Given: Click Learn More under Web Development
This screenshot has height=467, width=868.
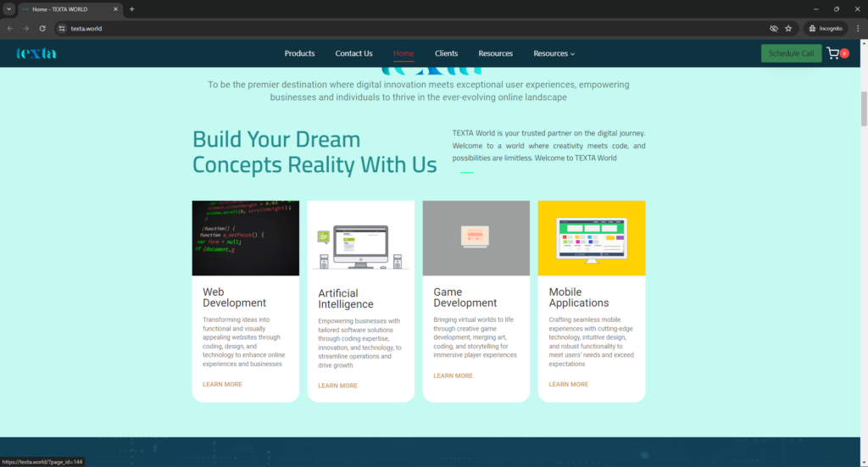Looking at the screenshot, I should click(222, 384).
